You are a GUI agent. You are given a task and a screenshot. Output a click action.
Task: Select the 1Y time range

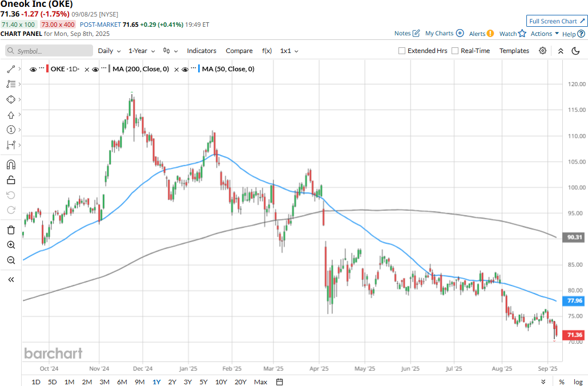point(156,382)
